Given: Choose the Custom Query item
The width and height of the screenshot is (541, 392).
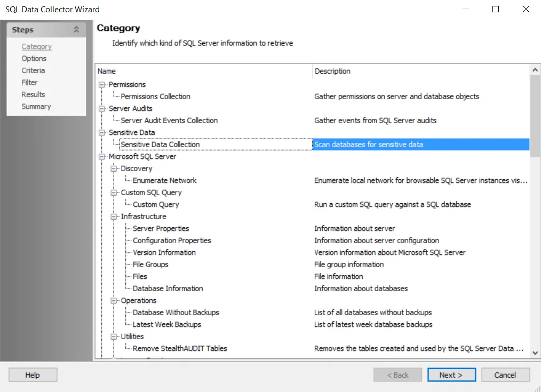Looking at the screenshot, I should 156,204.
